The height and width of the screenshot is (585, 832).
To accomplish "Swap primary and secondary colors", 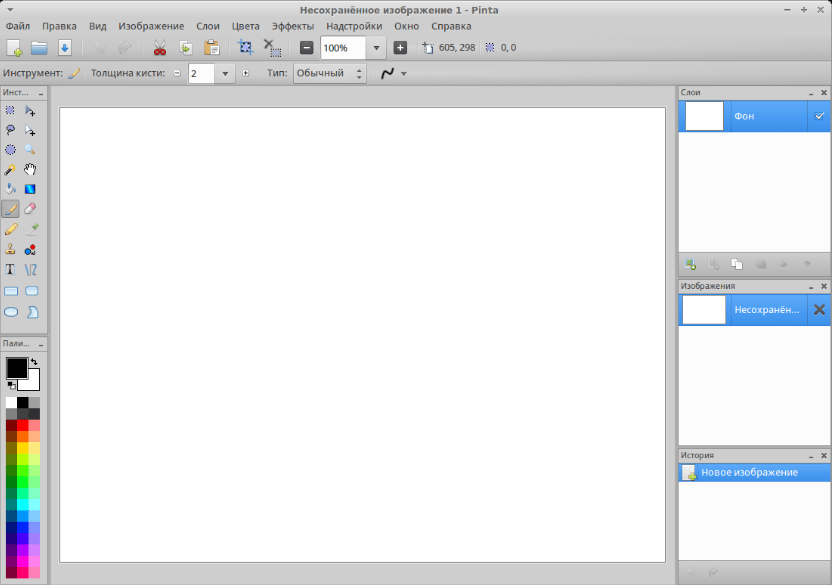I will pos(35,362).
